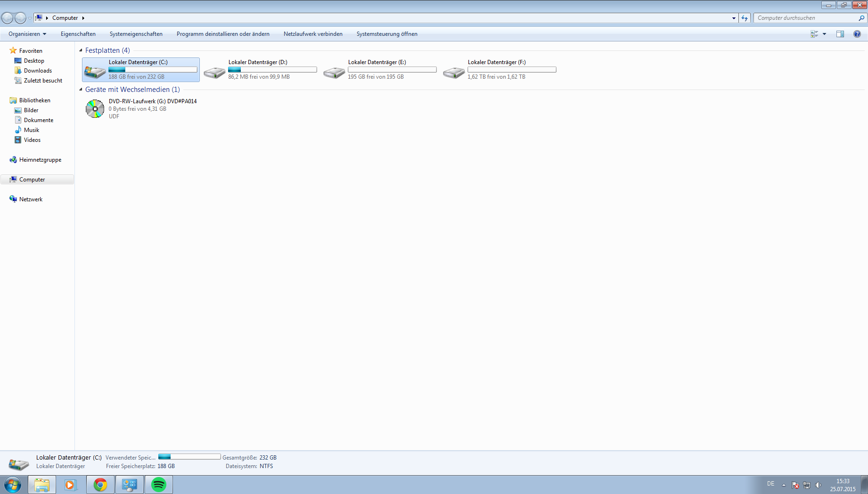Click Eigenschaften in the toolbar
The image size is (868, 494).
tap(78, 34)
